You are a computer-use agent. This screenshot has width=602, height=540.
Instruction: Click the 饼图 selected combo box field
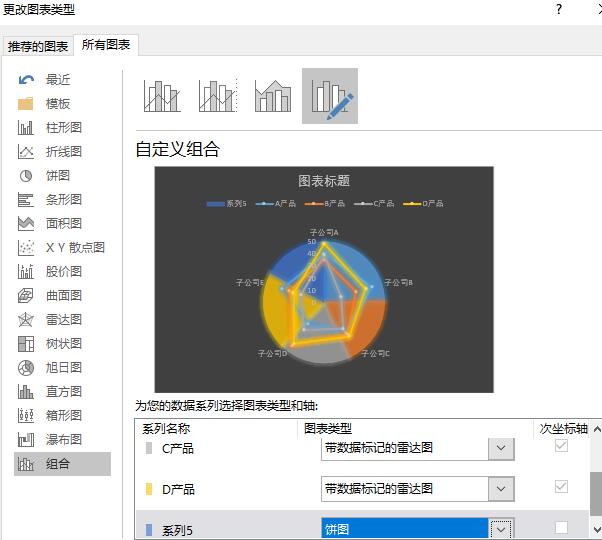(404, 529)
